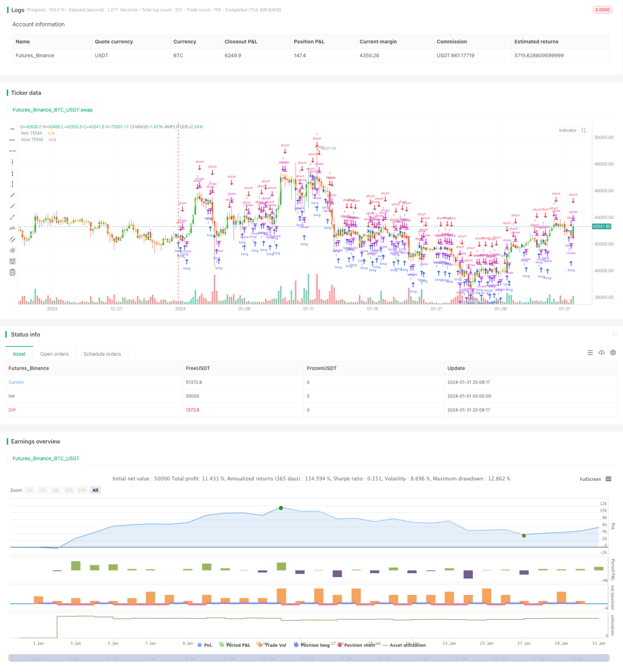623x672 pixels.
Task: Set chart zoom to All
Action: (x=95, y=490)
